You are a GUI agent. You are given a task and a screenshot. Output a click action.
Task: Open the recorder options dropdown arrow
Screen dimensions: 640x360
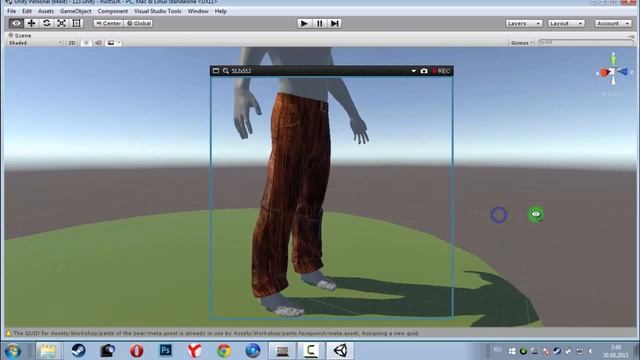tap(413, 71)
